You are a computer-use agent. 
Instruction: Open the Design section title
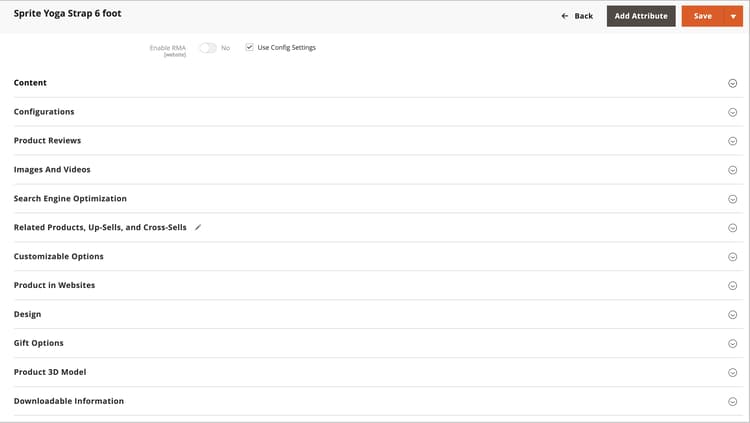pyautogui.click(x=27, y=314)
